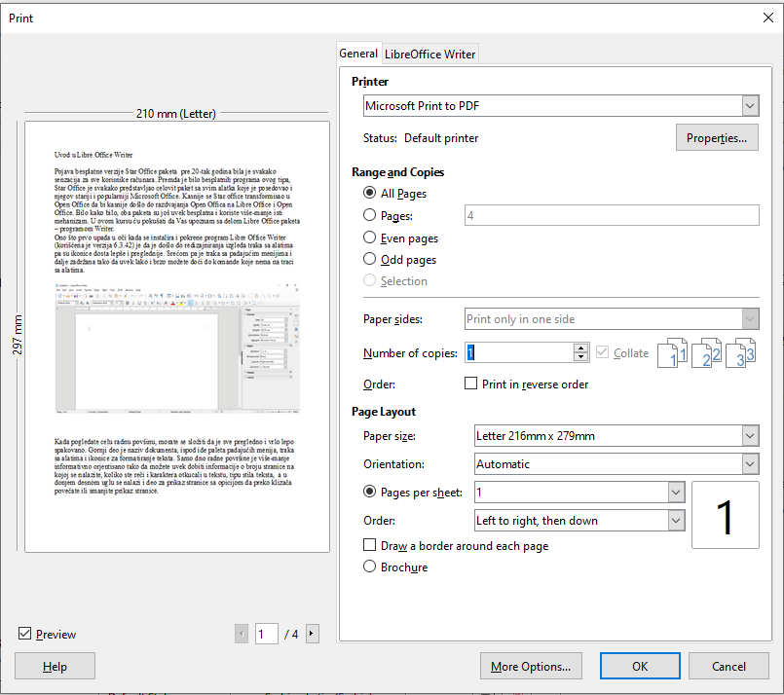Switch to the LibreOffice Writer tab
The height and width of the screenshot is (695, 784).
(430, 55)
